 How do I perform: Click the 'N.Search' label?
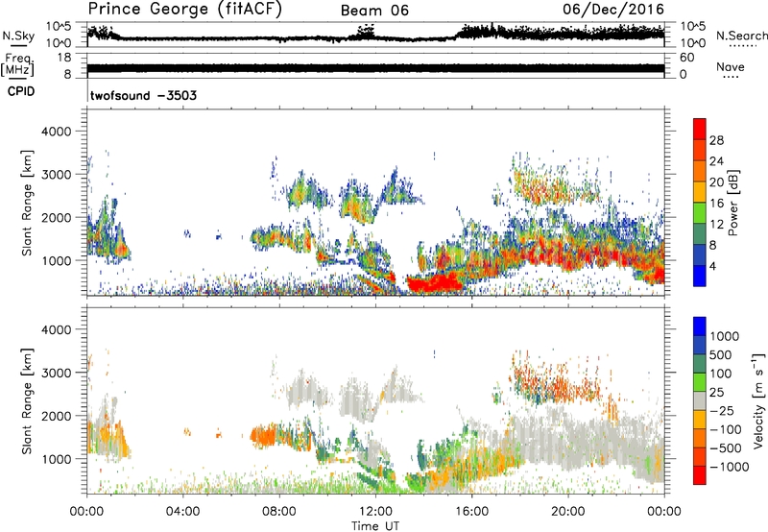[741, 36]
